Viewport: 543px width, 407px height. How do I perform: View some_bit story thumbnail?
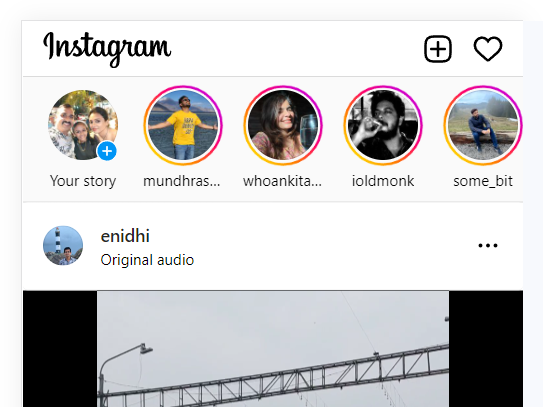click(x=483, y=125)
